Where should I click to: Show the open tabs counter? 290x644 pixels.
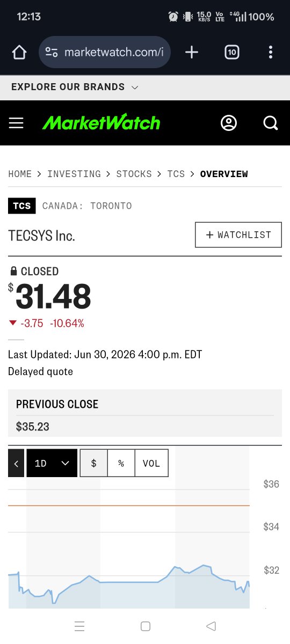[231, 52]
